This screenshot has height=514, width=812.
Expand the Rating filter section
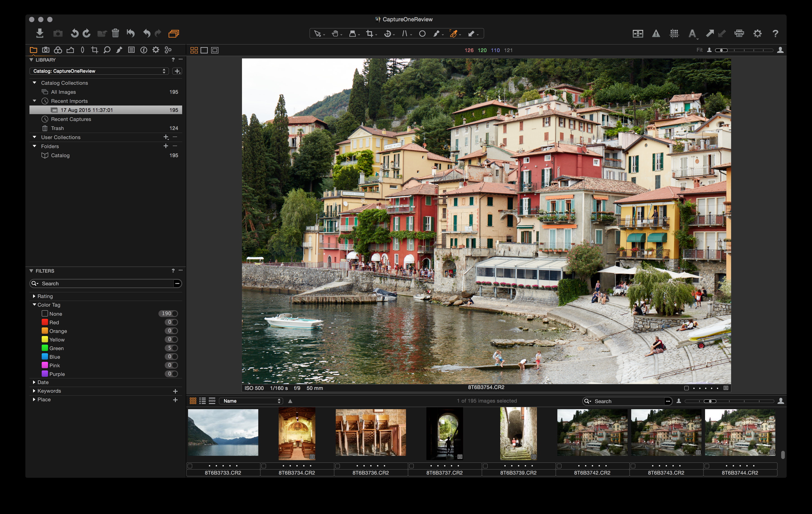(34, 296)
